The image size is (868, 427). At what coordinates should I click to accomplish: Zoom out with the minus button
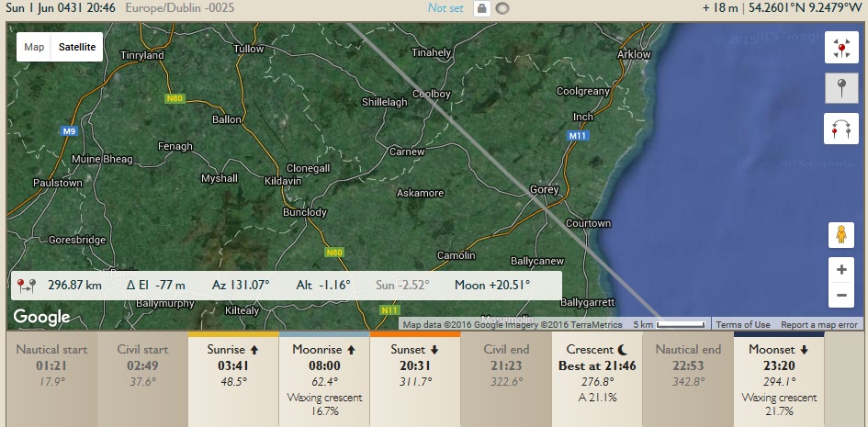point(840,296)
